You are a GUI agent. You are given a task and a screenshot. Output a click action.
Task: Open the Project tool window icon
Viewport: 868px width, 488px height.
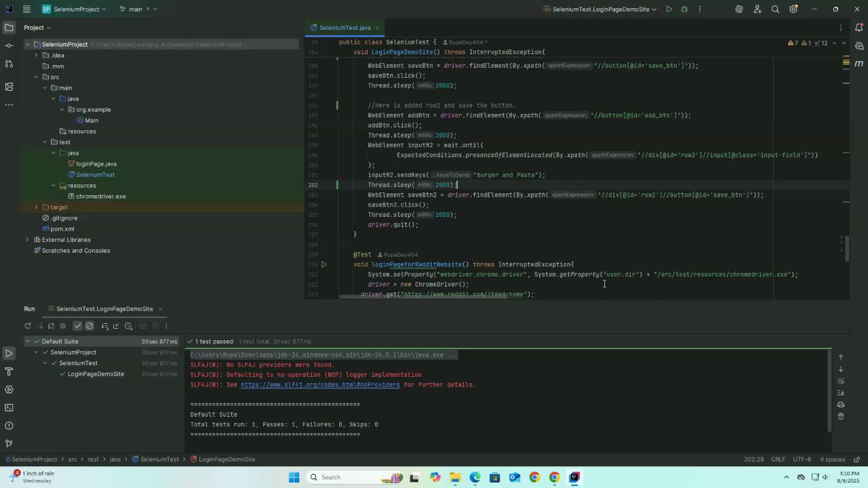coord(9,28)
